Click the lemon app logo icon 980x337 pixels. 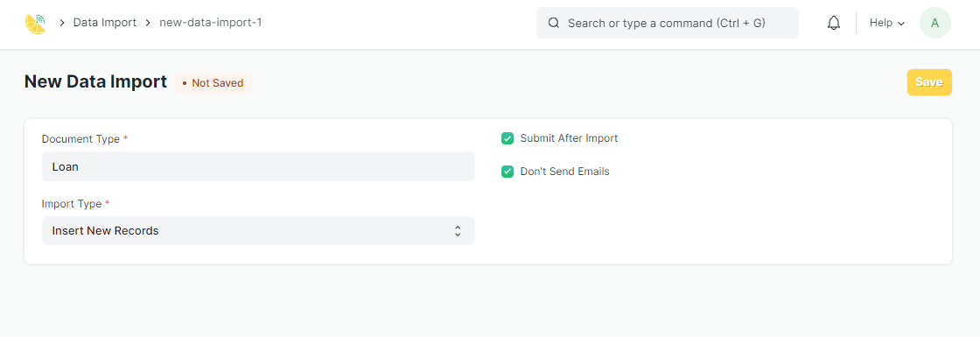pyautogui.click(x=35, y=23)
